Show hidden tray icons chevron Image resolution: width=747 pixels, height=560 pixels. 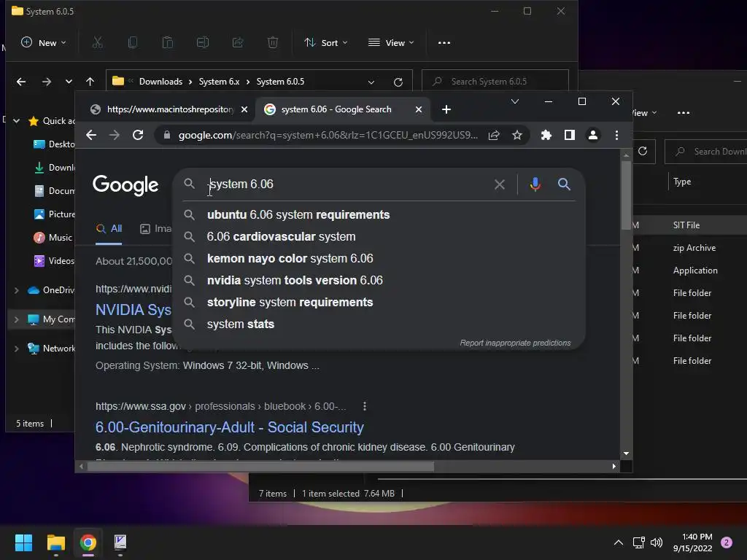click(618, 542)
